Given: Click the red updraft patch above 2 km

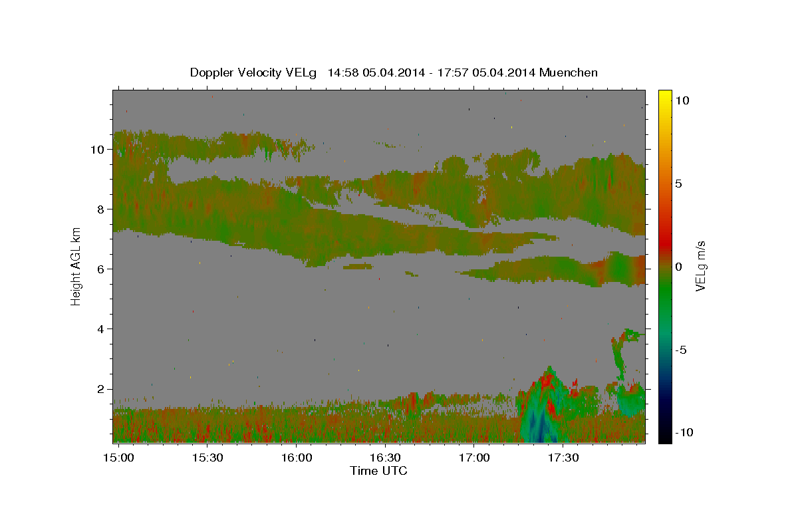Looking at the screenshot, I should (x=547, y=381).
